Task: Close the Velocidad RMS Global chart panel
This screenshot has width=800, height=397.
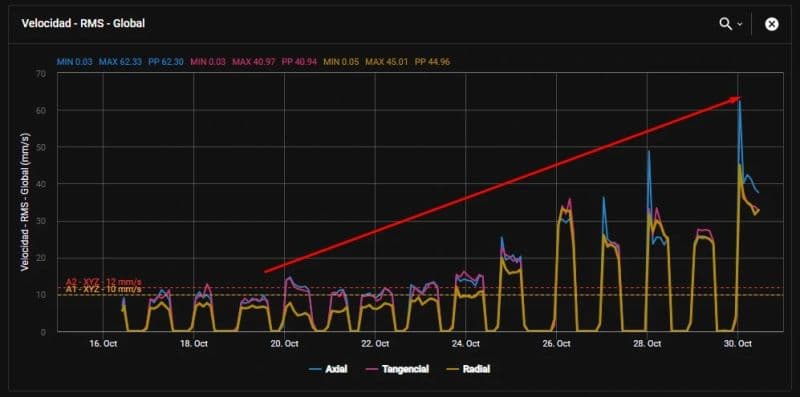Action: coord(771,24)
